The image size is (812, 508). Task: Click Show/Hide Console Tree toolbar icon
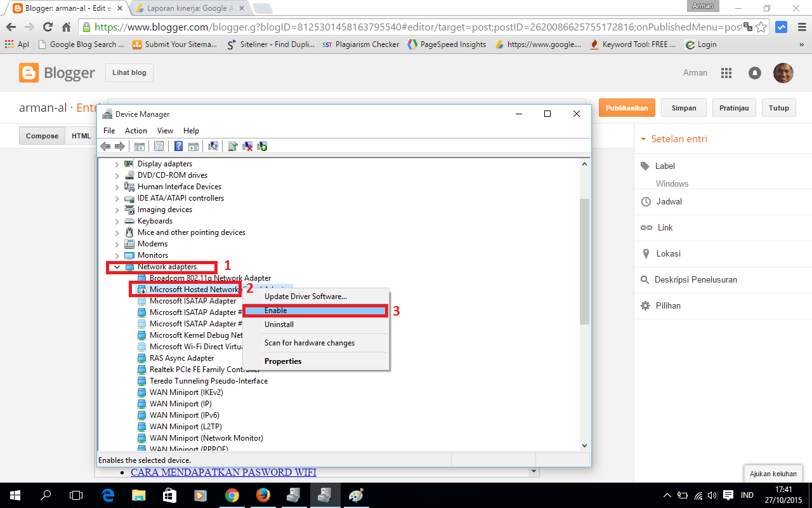click(139, 147)
